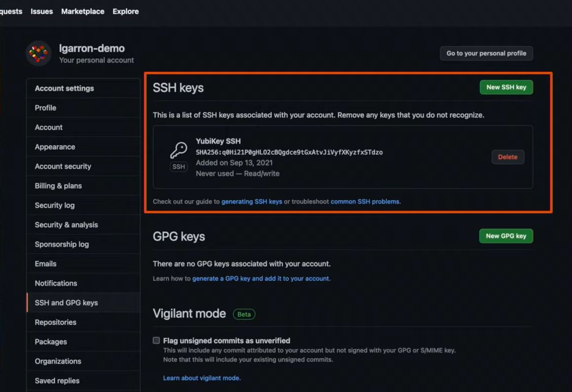Open the Appearance settings section
The height and width of the screenshot is (392, 572).
click(x=54, y=147)
